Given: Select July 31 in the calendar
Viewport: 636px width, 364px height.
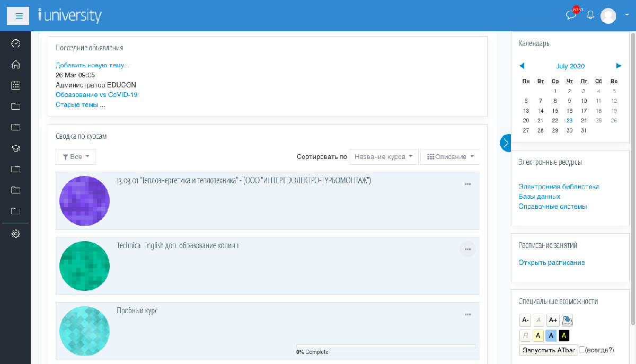Looking at the screenshot, I should coord(584,130).
